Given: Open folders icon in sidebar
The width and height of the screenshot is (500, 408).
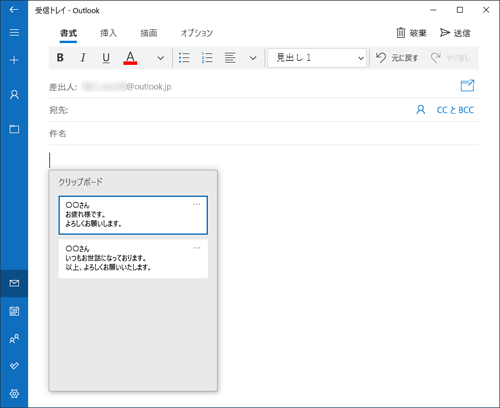Looking at the screenshot, I should (14, 129).
